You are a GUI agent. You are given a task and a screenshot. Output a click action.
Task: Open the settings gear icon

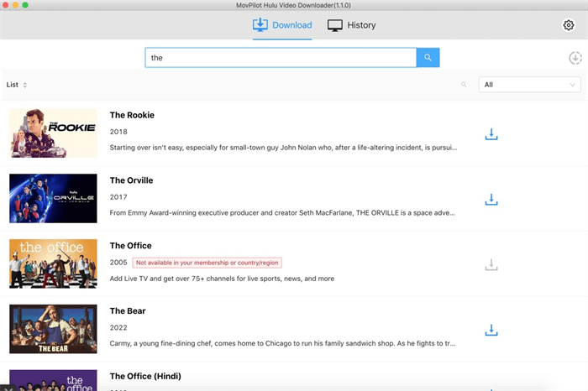pyautogui.click(x=569, y=25)
